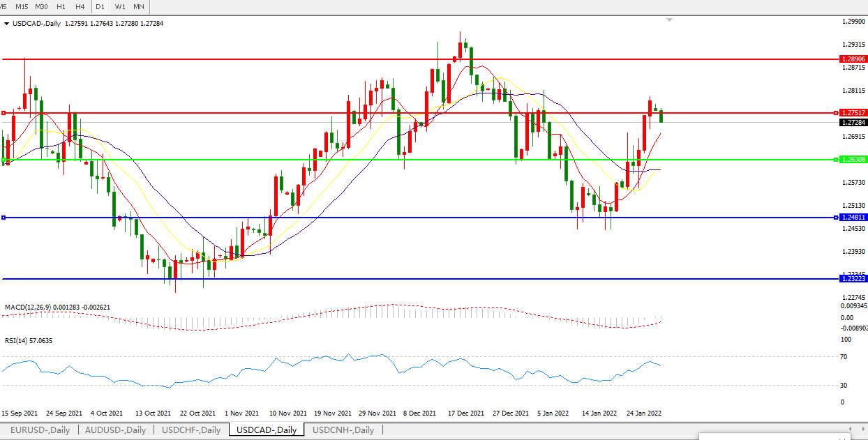Click the blue line handle at 1.24811

point(3,218)
